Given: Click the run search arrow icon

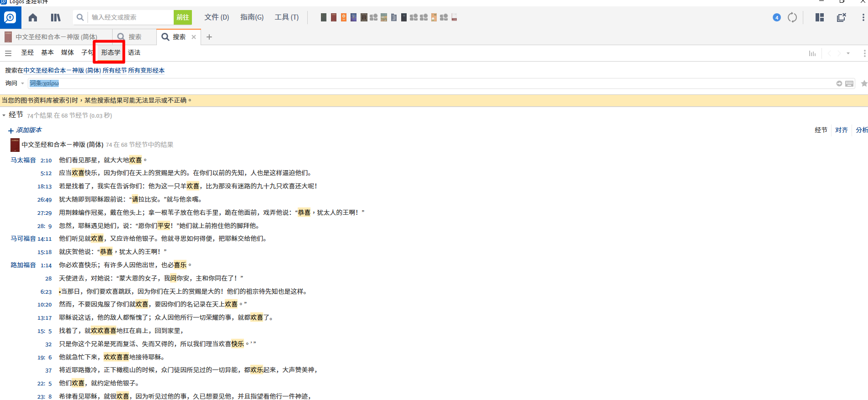Looking at the screenshot, I should pos(839,83).
